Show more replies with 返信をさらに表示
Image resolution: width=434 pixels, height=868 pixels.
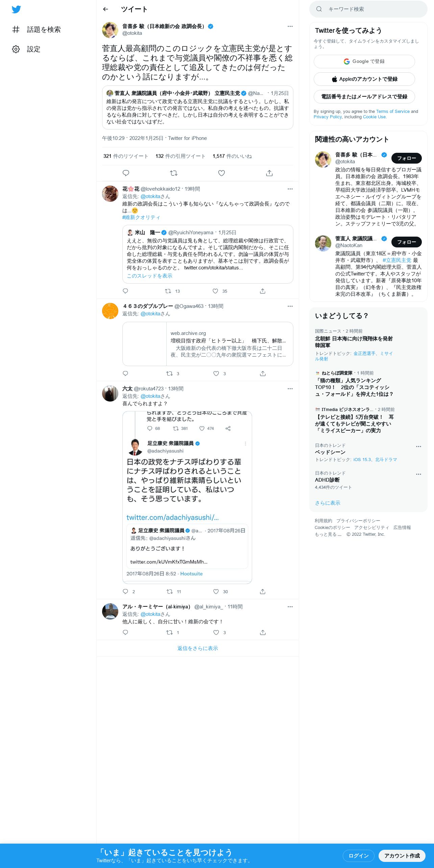coord(198,648)
